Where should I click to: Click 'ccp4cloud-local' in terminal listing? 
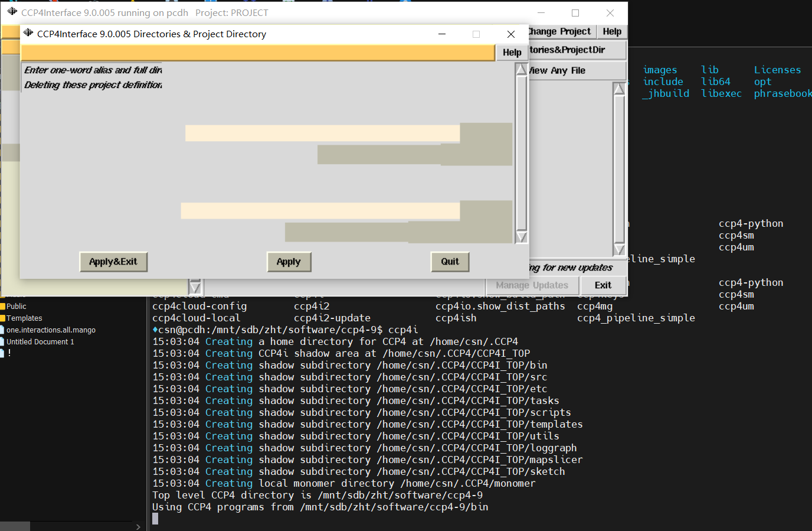[x=197, y=318]
